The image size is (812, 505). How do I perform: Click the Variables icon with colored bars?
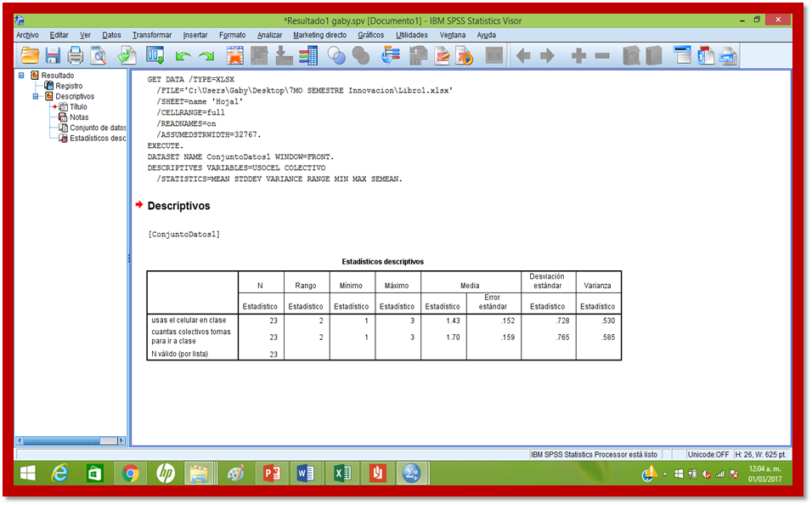308,55
